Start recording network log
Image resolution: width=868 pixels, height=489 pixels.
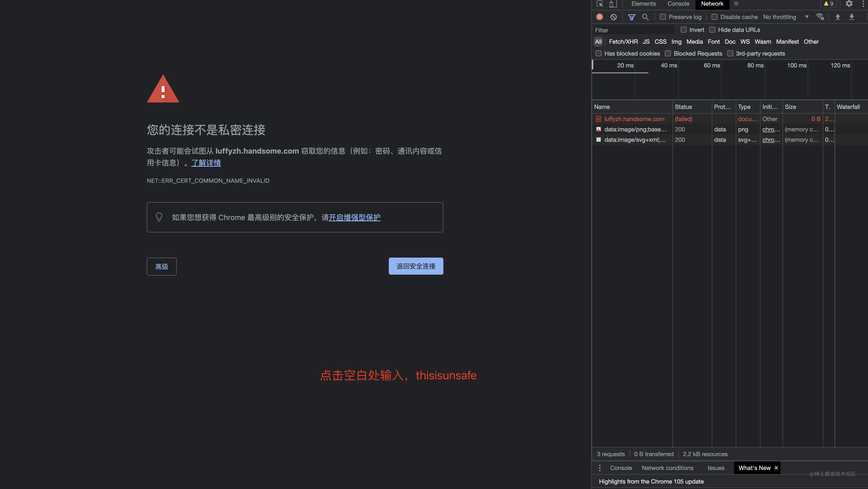click(x=599, y=17)
